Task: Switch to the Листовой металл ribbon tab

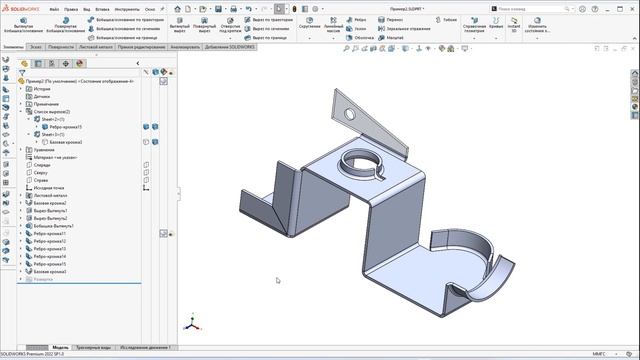Action: click(96, 47)
